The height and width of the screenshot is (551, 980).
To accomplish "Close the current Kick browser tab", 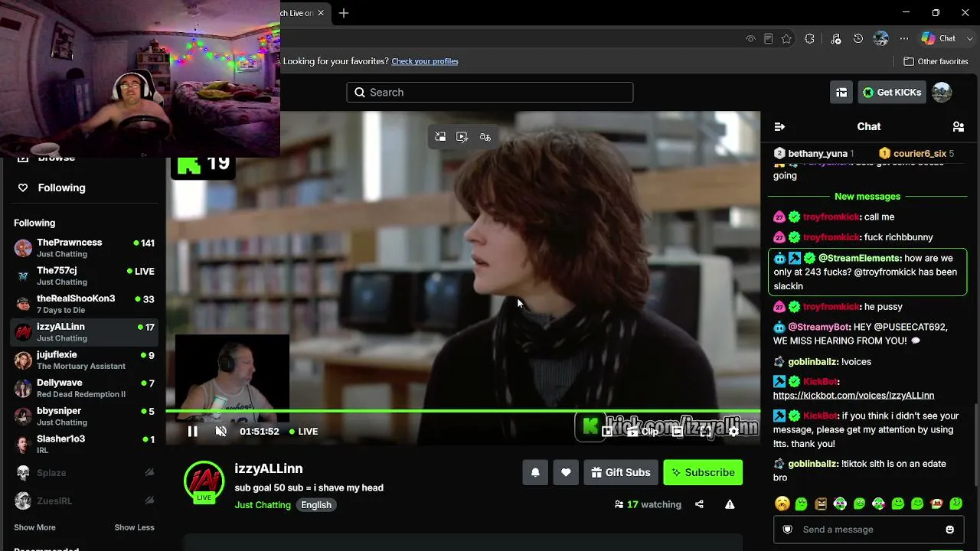I will 321,13.
